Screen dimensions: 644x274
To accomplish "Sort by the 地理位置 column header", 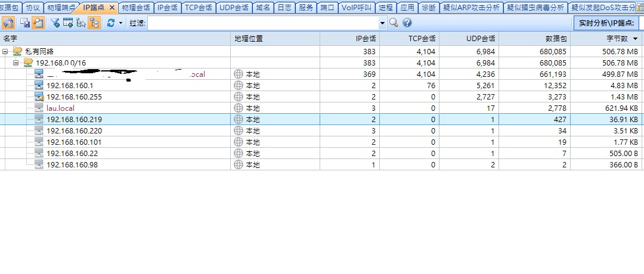I will pyautogui.click(x=275, y=39).
